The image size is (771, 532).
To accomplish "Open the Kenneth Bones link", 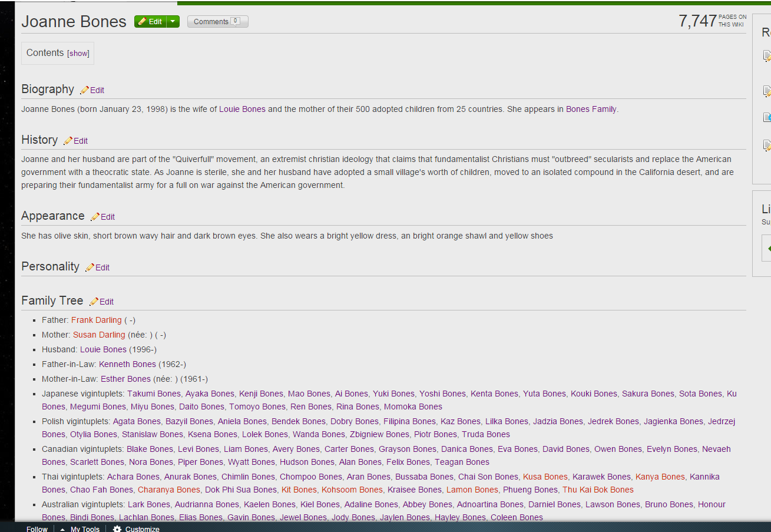I will coord(127,364).
